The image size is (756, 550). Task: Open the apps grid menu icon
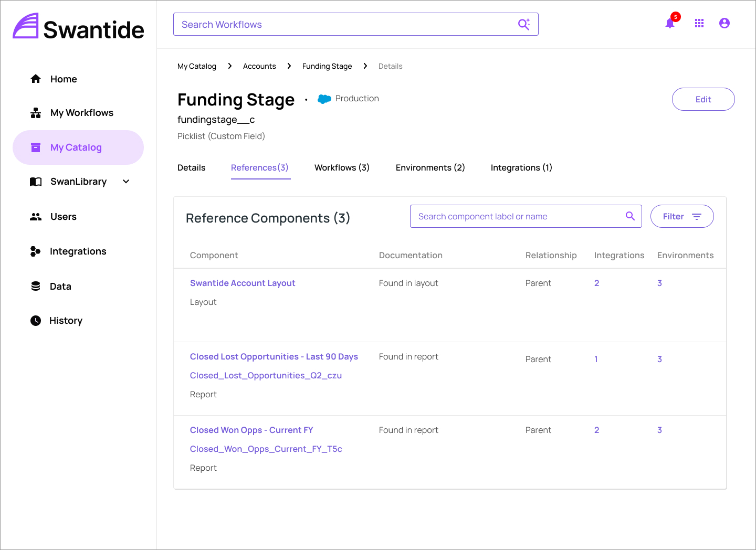pyautogui.click(x=699, y=23)
